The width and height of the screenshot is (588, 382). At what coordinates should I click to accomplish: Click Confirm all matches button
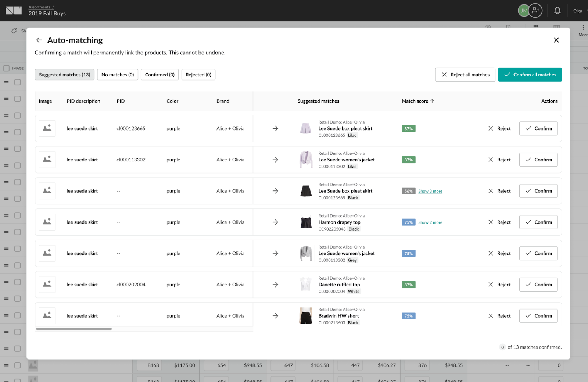(530, 75)
